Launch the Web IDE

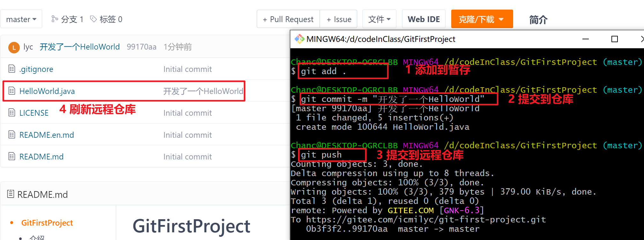point(424,19)
